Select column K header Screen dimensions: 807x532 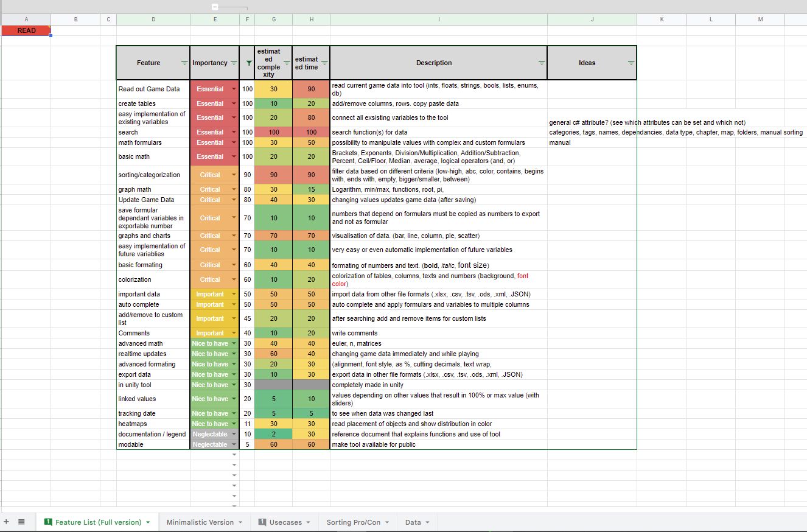pos(662,19)
